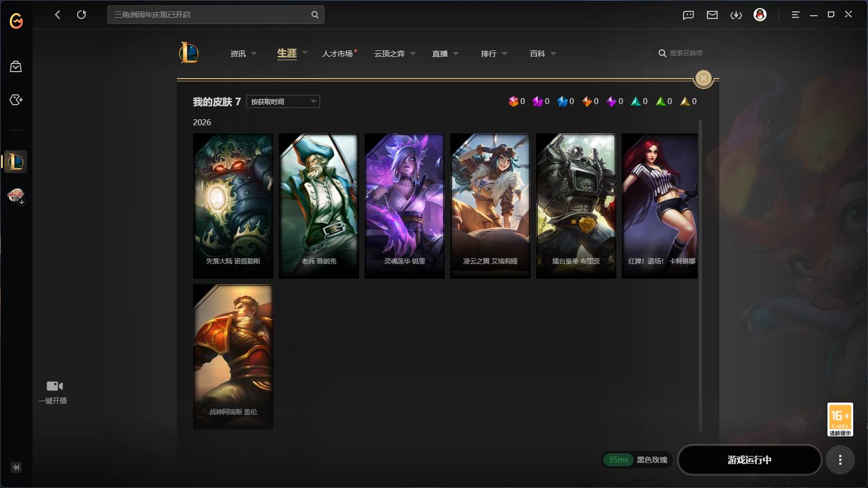868x488 pixels.
Task: Select the second game icon with download badge
Action: click(16, 196)
